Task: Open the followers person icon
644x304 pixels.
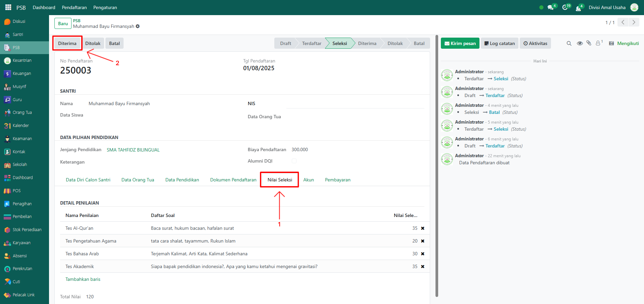Action: 598,43
